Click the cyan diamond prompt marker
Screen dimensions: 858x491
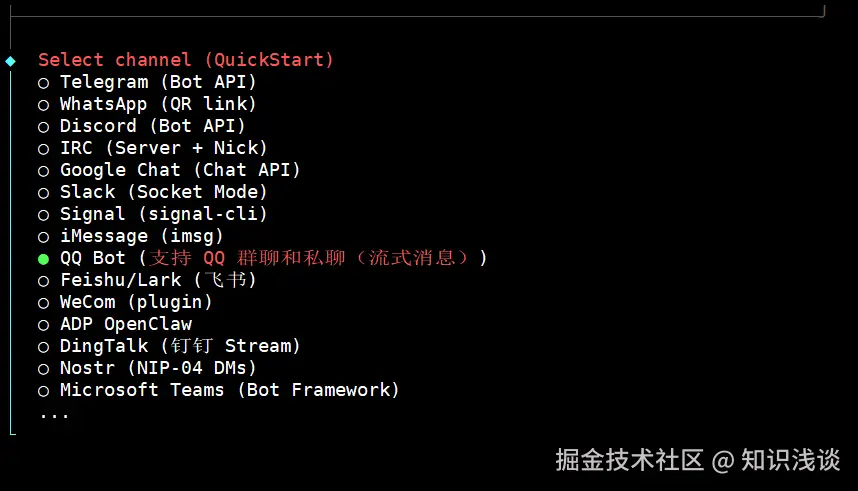click(11, 61)
